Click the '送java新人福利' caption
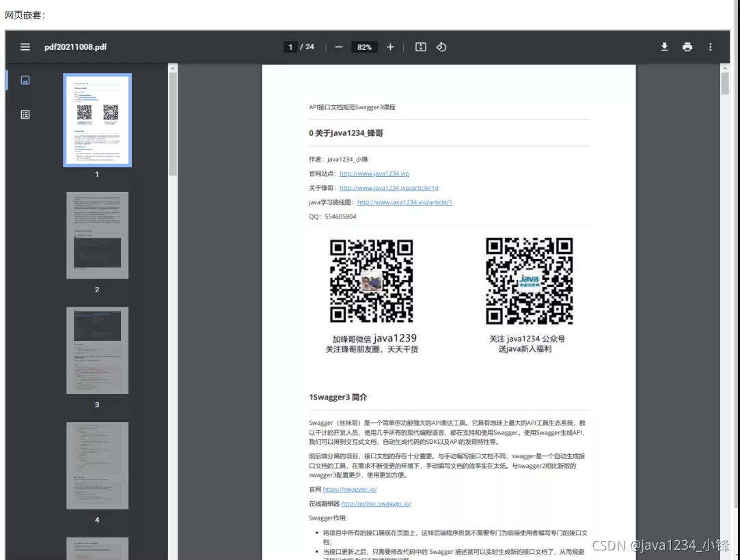Viewport: 740px width, 560px height. (525, 349)
